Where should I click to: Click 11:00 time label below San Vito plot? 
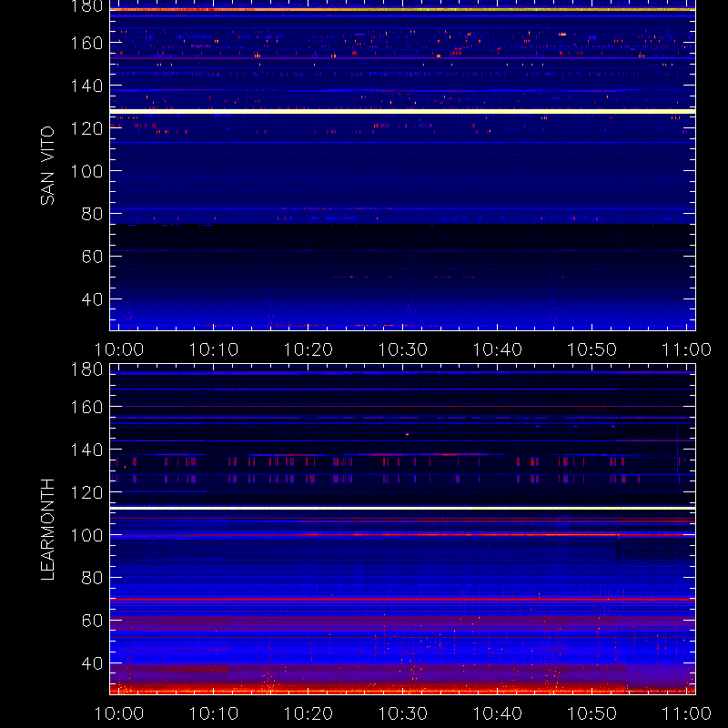pos(686,349)
